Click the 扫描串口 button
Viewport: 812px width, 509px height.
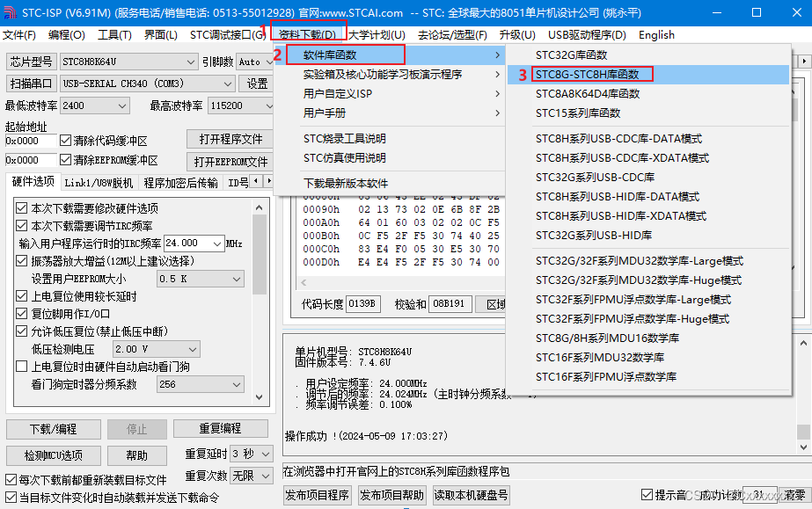click(x=31, y=84)
